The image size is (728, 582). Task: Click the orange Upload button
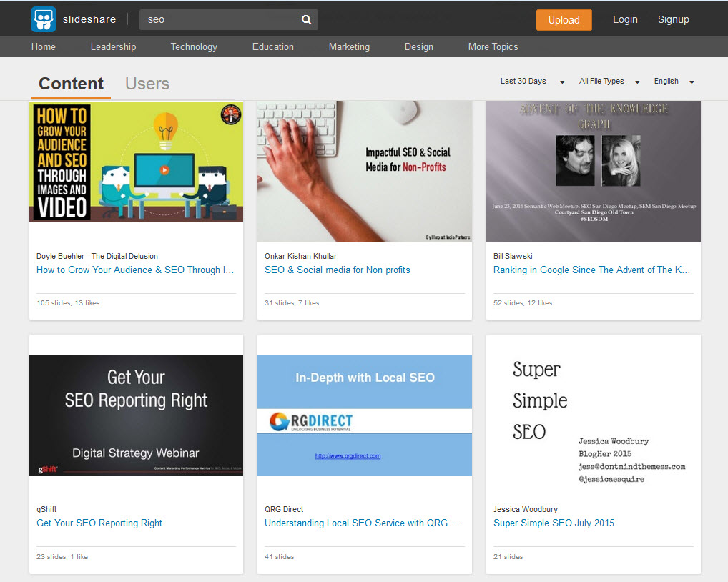(x=564, y=20)
